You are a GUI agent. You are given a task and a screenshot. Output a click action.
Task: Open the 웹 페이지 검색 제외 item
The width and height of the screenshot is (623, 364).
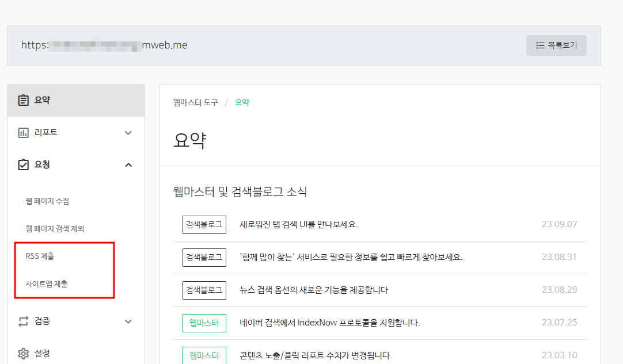coord(55,227)
